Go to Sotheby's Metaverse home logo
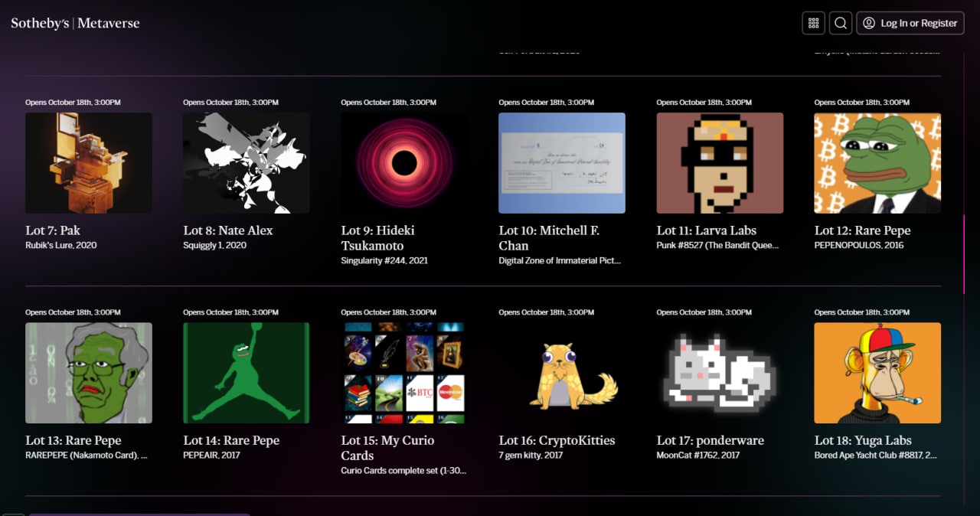This screenshot has height=516, width=980. pos(75,23)
